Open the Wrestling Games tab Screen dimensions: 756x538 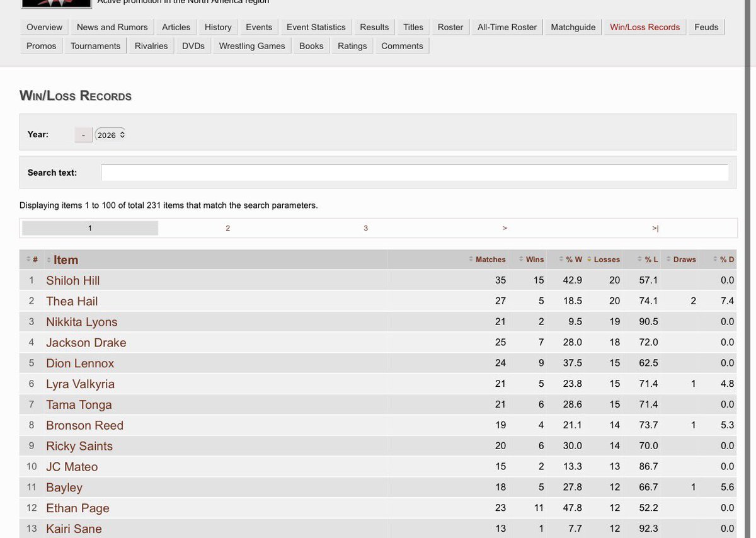coord(252,46)
